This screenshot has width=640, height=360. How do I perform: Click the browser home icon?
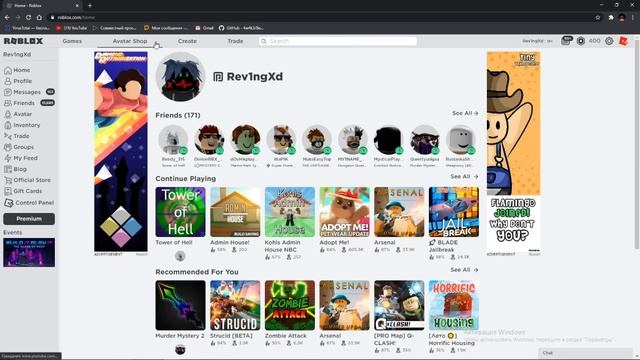[x=39, y=18]
